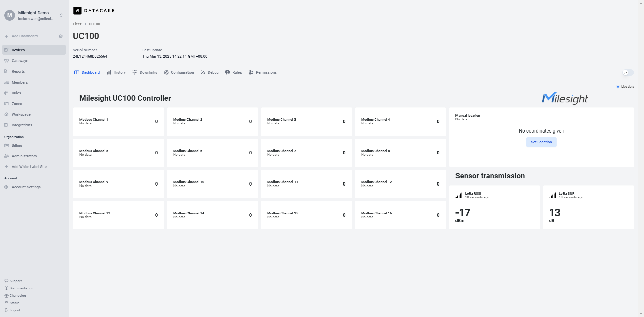The width and height of the screenshot is (644, 317).
Task: Open the Zones page
Action: [34, 104]
